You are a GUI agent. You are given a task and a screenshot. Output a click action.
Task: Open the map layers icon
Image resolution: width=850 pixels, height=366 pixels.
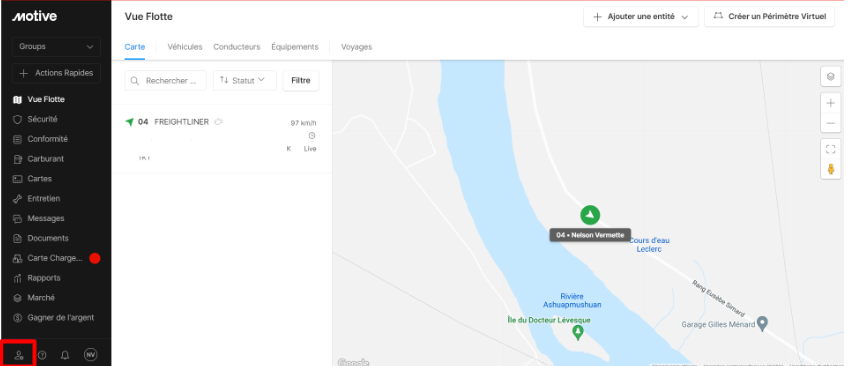(830, 77)
